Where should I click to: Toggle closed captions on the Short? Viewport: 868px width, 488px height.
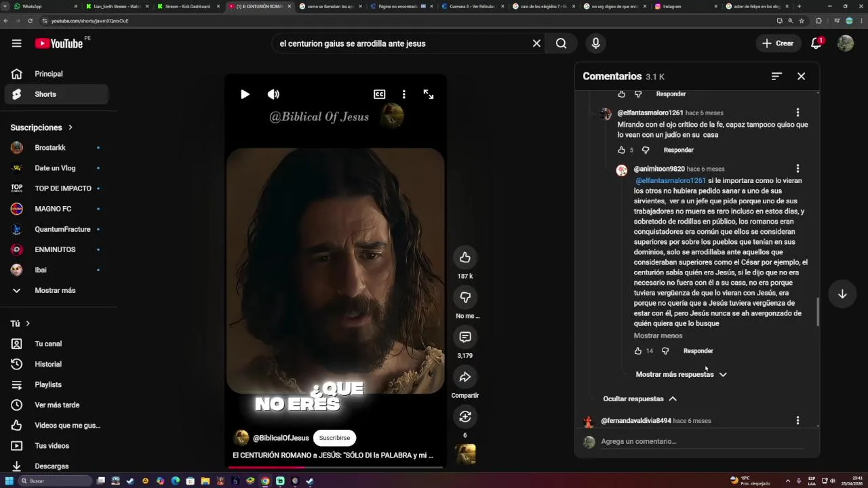(380, 94)
